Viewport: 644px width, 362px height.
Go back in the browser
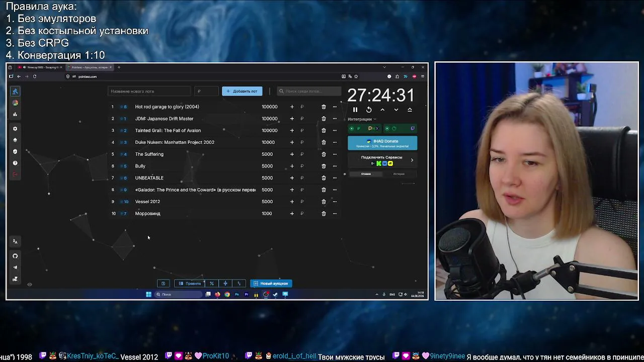(19, 76)
